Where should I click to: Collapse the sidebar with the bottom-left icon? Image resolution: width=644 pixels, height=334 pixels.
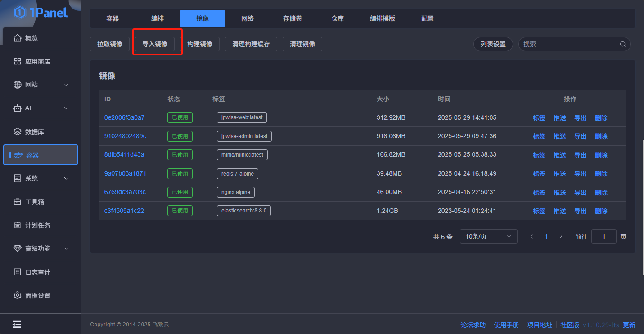point(17,324)
